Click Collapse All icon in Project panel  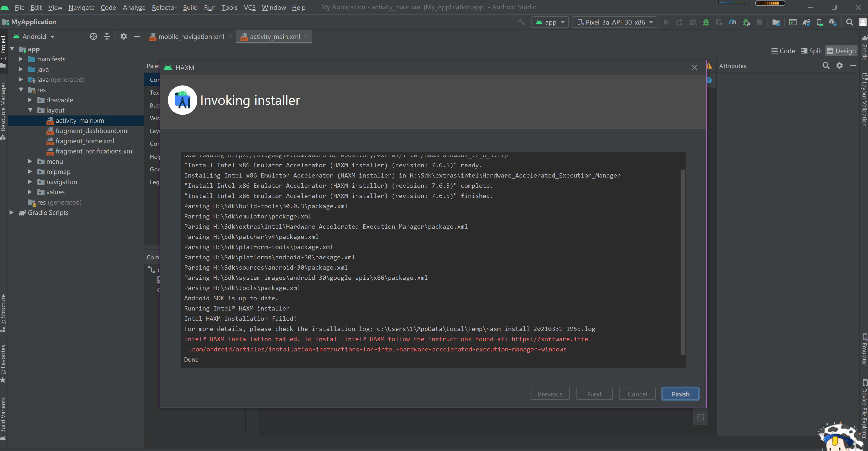pos(107,36)
